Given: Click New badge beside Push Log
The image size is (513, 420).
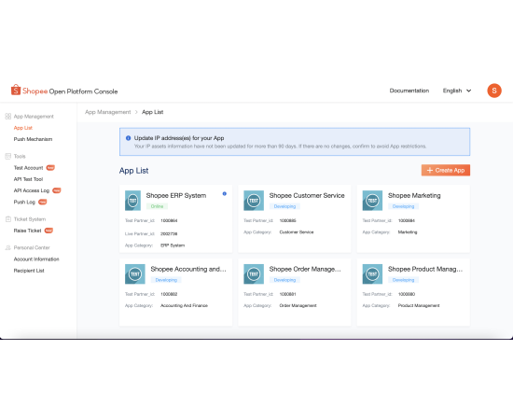Looking at the screenshot, I should [43, 202].
